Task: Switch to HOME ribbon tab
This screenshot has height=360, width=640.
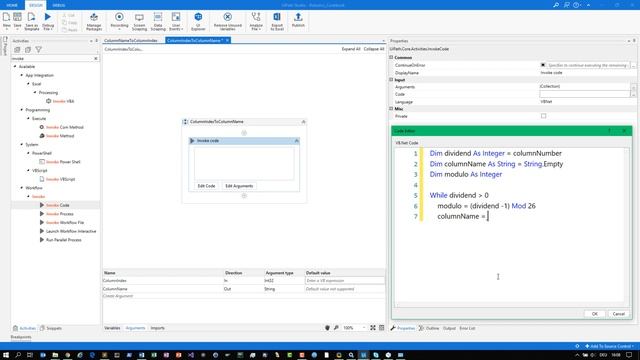Action: pos(12,5)
